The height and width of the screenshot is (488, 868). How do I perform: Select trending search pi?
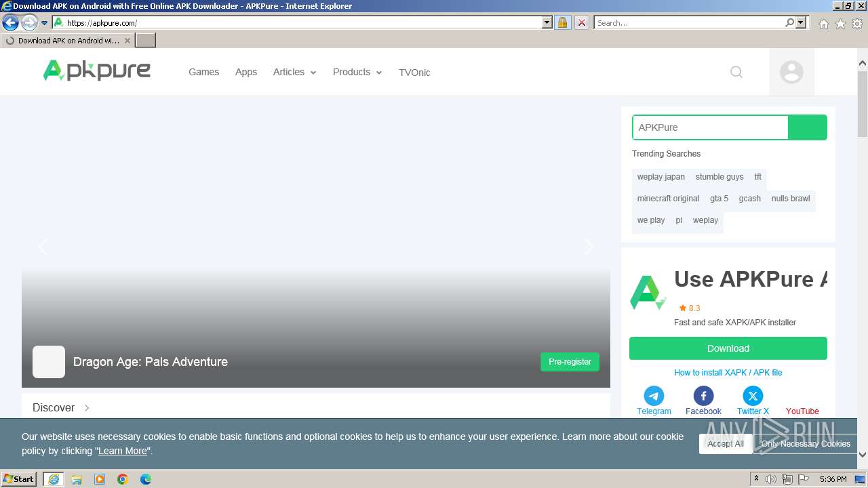[x=679, y=220]
